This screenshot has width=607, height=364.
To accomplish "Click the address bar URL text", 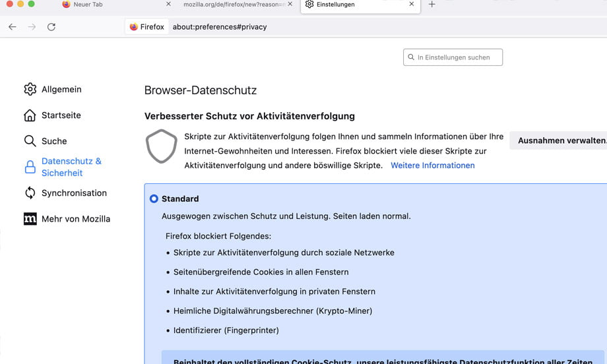I will 220,27.
